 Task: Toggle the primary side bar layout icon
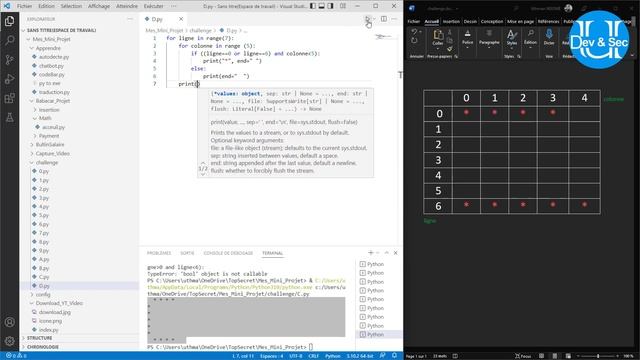coord(313,6)
